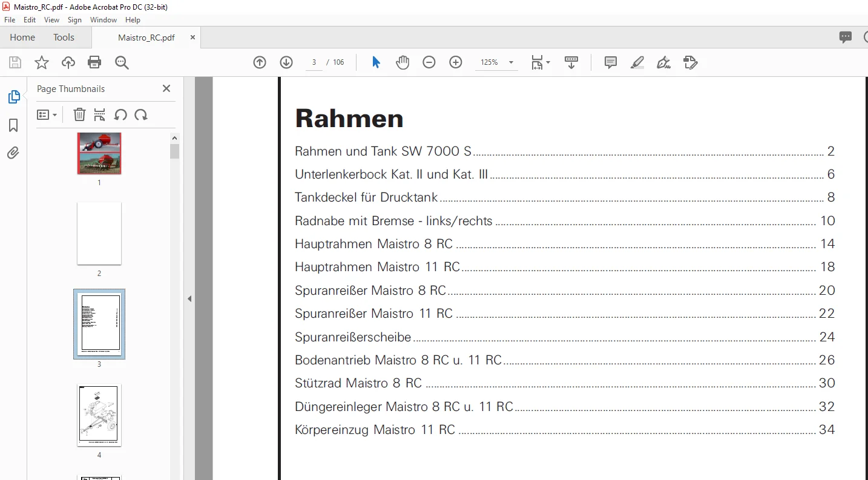The image size is (868, 480).
Task: Collapse the navigation pane with the arrow
Action: [x=189, y=298]
